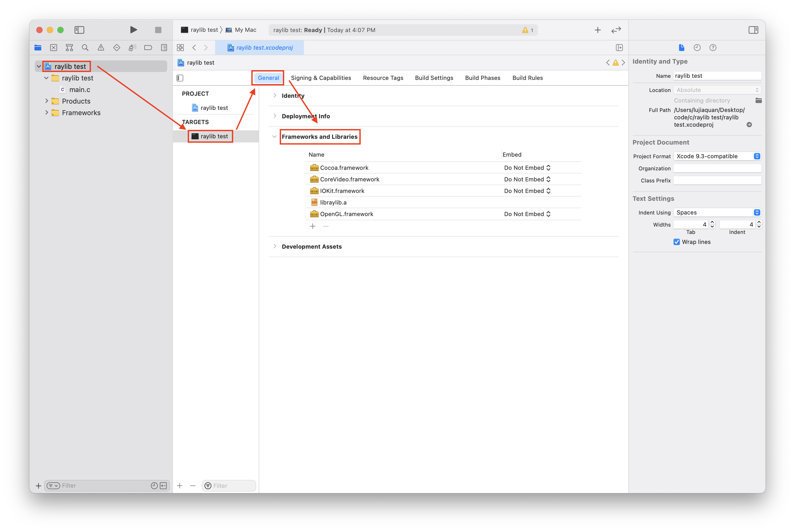Screen dimensions: 795x532
Task: Open Cocoa.framework embed option dropdown
Action: point(527,168)
